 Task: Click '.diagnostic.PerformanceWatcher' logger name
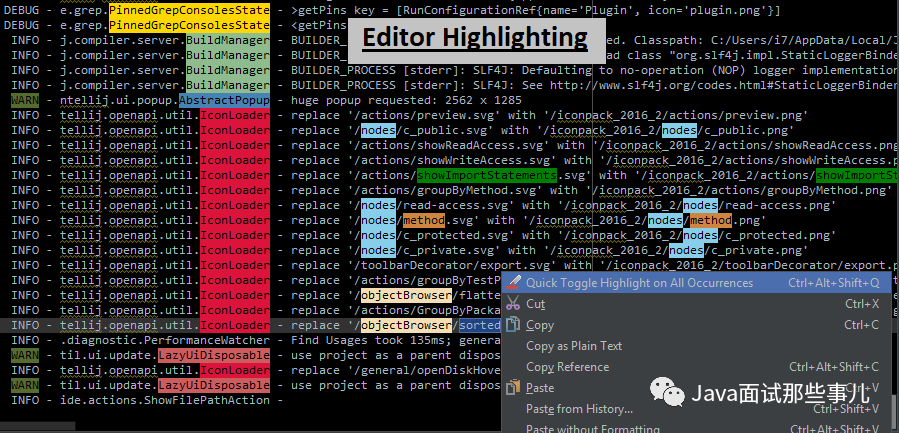point(165,340)
